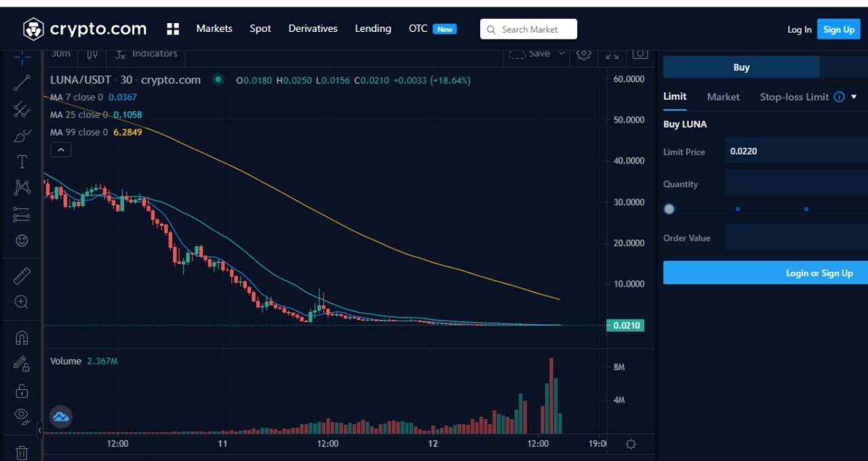
Task: Enter fullscreen chart mode
Action: tap(612, 55)
